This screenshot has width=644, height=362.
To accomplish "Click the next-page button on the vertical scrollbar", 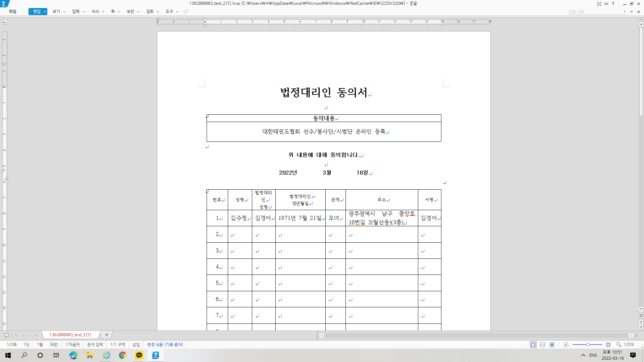I will (641, 327).
